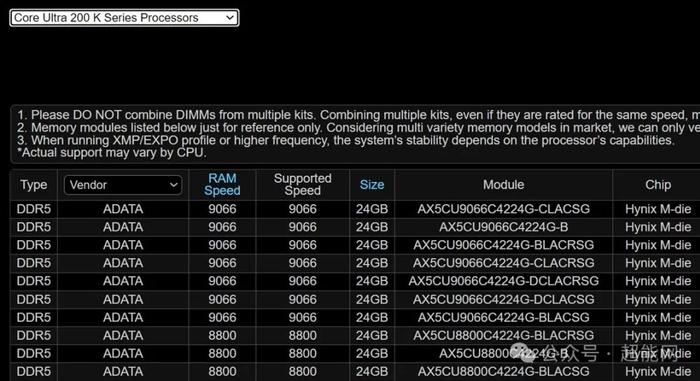Viewport: 700px width, 381px height.
Task: Click ADATA vendor in AX5CU9066C4224G-DCLACRSG row
Action: (123, 281)
